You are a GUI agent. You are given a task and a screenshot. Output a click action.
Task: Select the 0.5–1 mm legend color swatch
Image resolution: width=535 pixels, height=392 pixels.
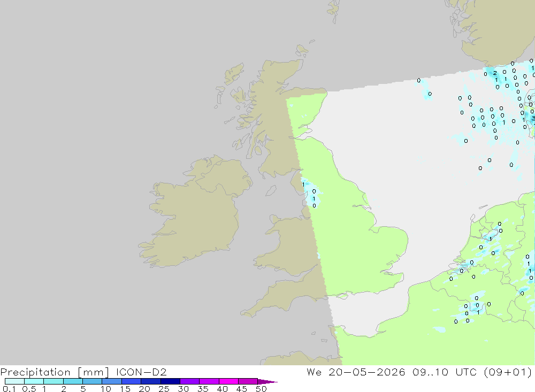tap(34, 381)
